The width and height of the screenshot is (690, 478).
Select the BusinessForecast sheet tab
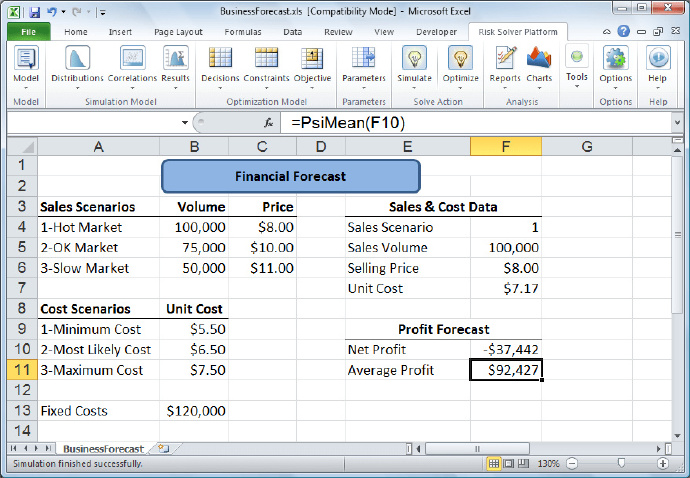coord(103,449)
